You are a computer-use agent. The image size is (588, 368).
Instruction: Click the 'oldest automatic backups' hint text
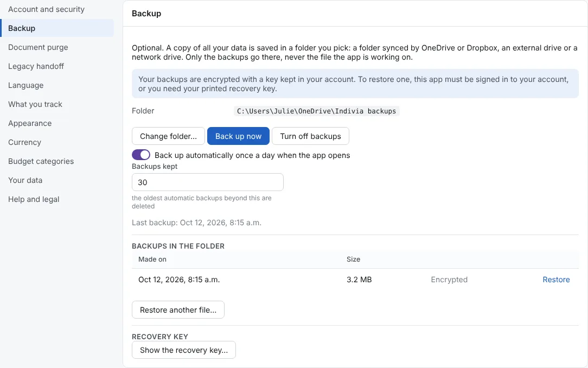click(x=202, y=202)
